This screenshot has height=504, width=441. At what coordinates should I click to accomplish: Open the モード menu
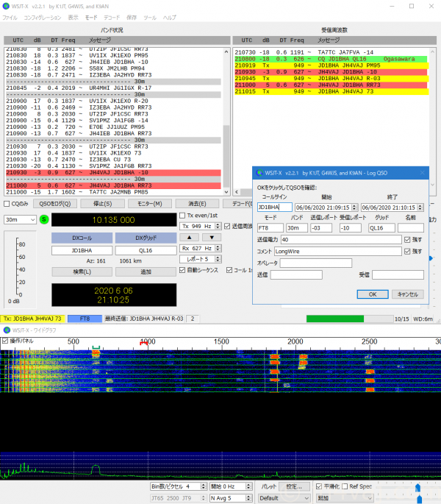[x=90, y=17]
